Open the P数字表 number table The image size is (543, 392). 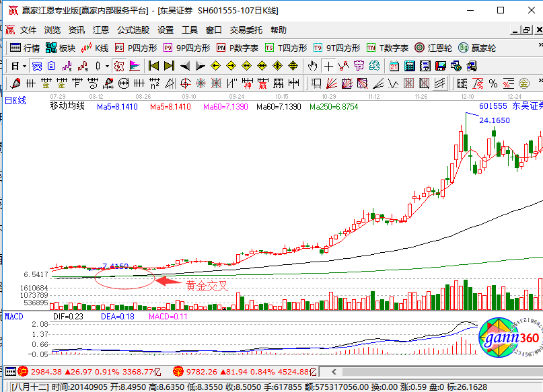click(238, 48)
